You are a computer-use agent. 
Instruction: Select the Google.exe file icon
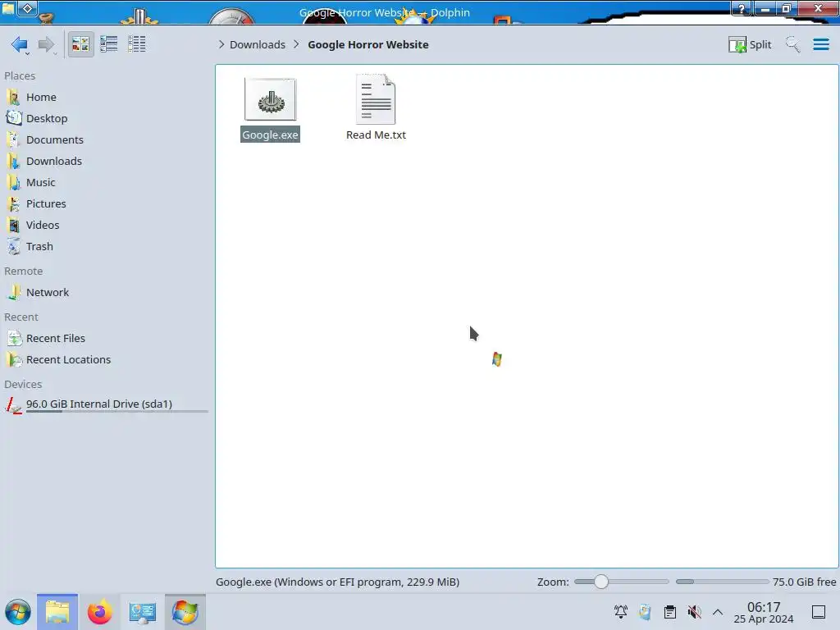pos(271,99)
